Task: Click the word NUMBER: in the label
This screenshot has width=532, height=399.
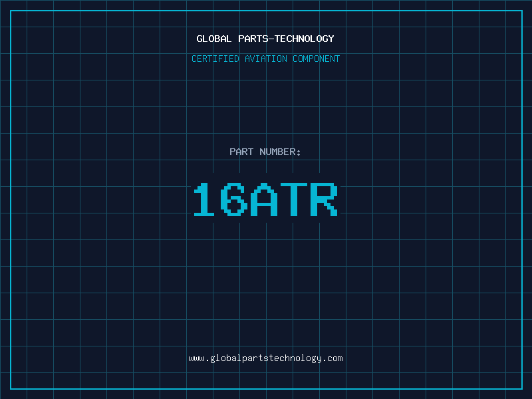Action: tap(281, 152)
